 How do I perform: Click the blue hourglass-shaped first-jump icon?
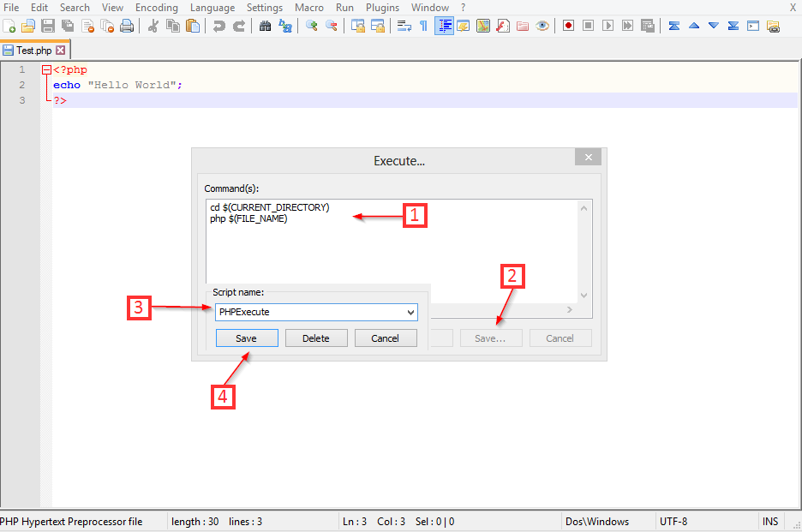[x=674, y=26]
